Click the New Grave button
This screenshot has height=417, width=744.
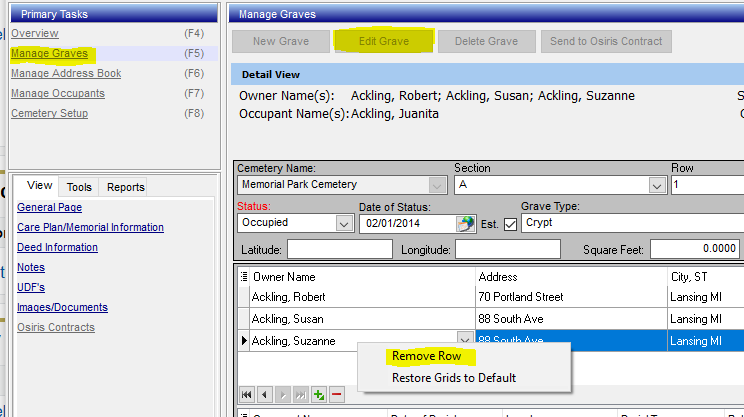281,41
